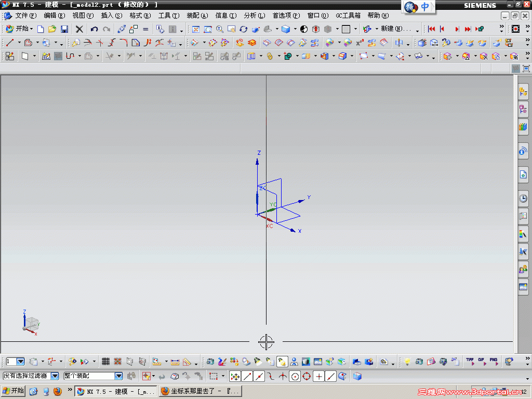Open the work layer number dropdown

[x=20, y=362]
